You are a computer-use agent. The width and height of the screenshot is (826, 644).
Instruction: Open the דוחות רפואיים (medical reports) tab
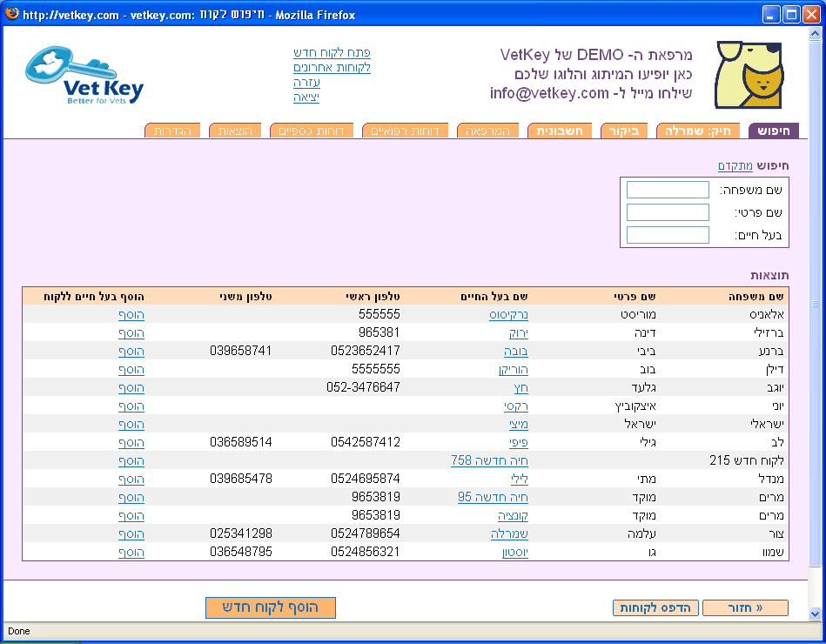click(405, 131)
